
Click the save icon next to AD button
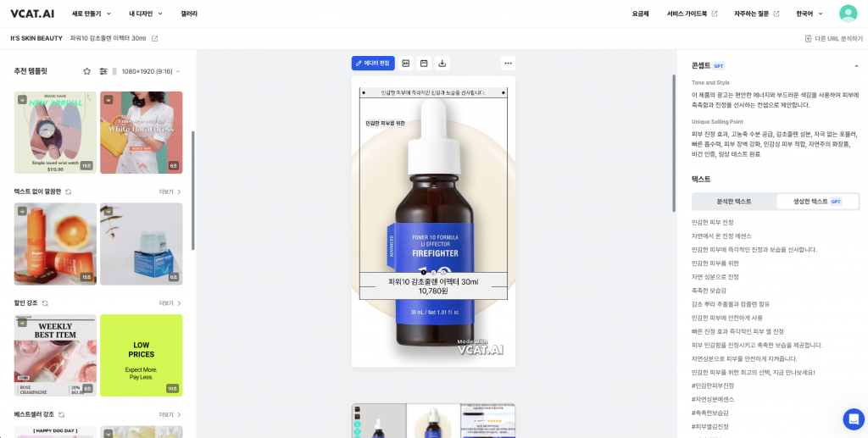(x=424, y=63)
